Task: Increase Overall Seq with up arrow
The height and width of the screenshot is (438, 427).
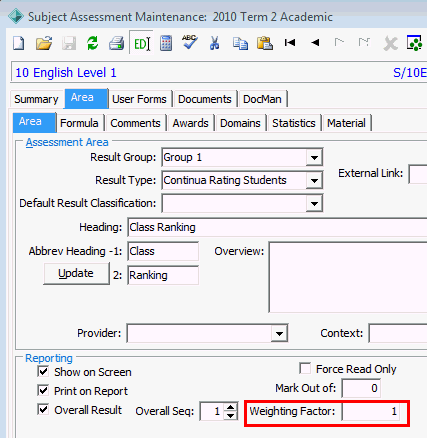Action: pyautogui.click(x=230, y=407)
